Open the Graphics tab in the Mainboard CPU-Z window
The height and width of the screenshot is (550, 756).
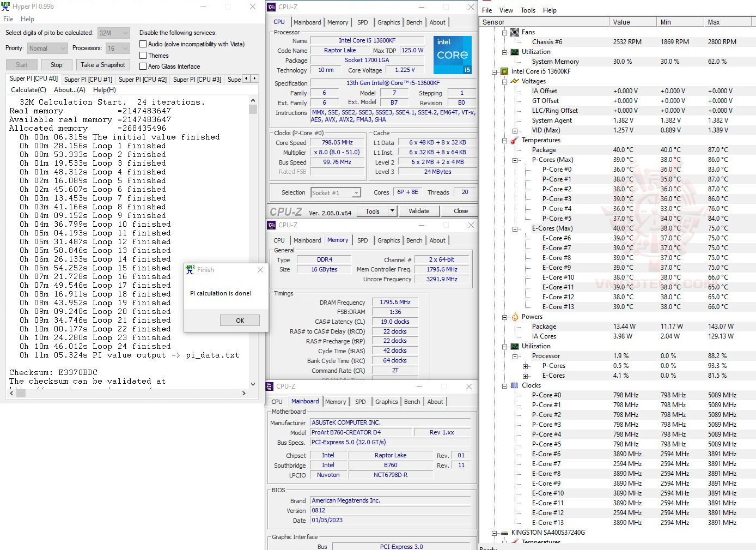(x=387, y=402)
